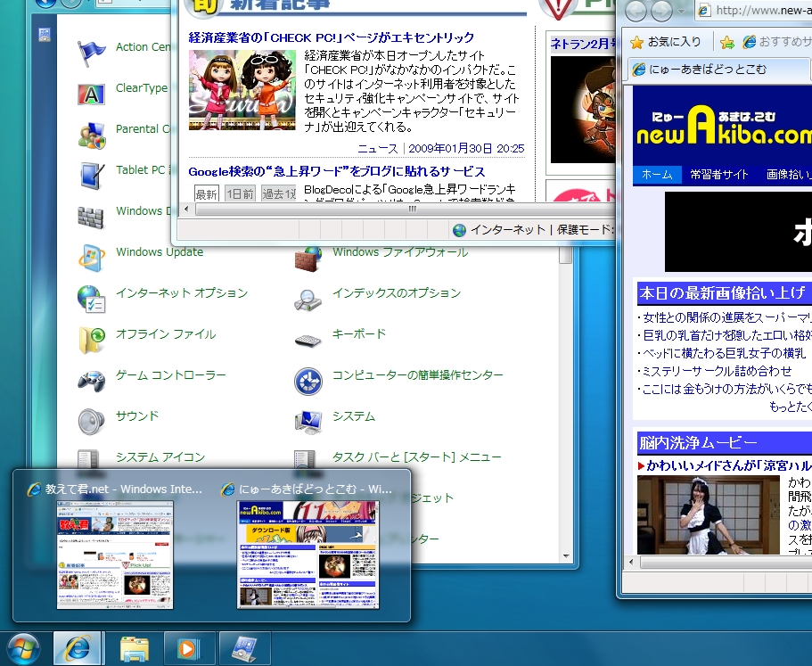Click the newAkiba.com site logo
This screenshot has height=666, width=812.
tap(724, 126)
